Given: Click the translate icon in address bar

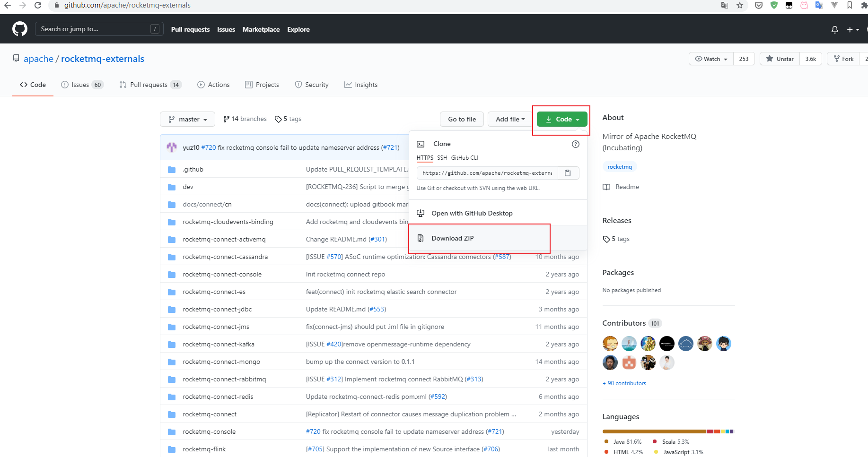Looking at the screenshot, I should click(724, 5).
